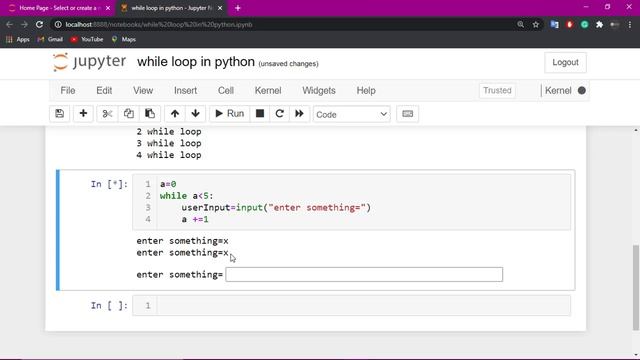Open a new browser tab
Viewport: 640px width, 360px height.
[238, 8]
